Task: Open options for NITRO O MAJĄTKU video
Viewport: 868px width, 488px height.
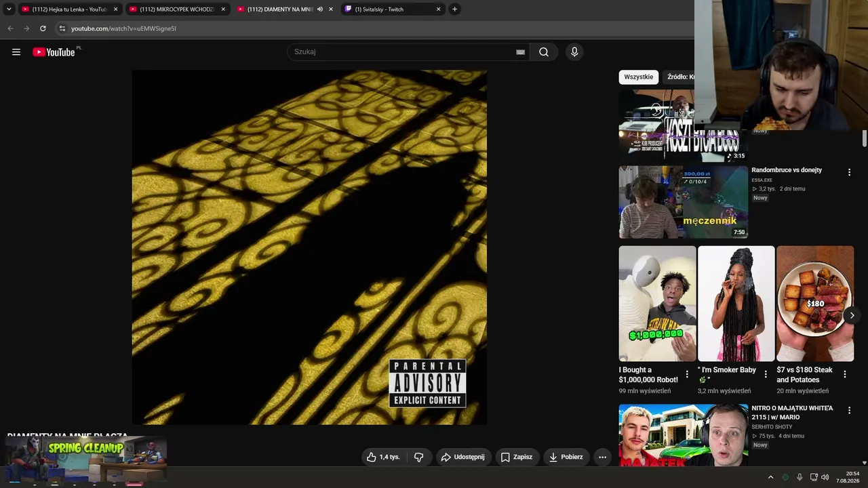Action: [849, 410]
